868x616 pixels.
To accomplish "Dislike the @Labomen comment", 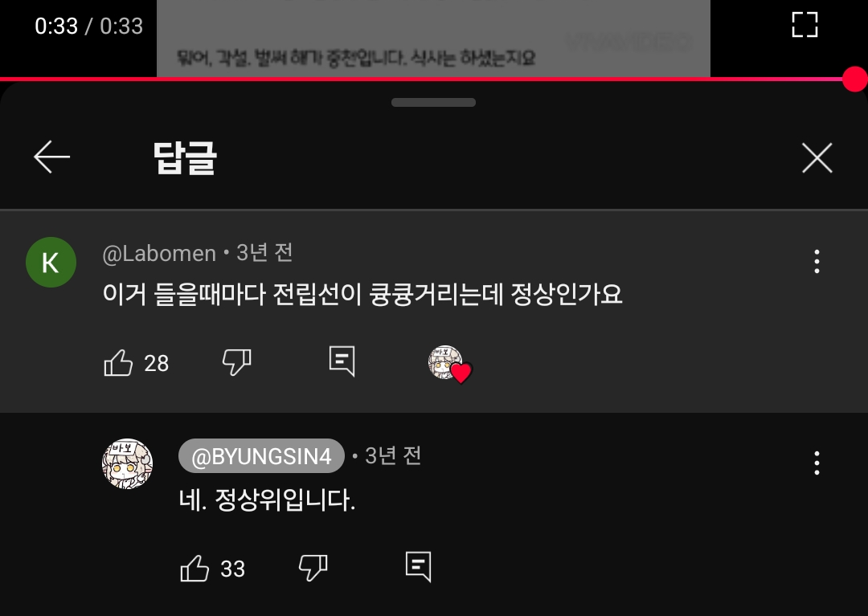I will [237, 363].
